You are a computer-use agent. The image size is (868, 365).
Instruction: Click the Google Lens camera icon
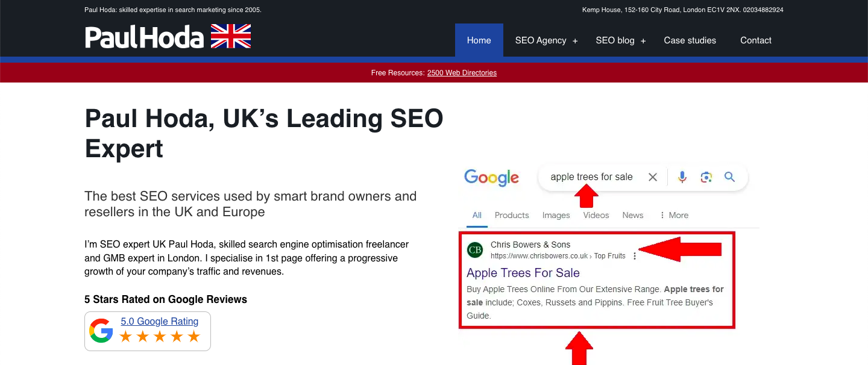[x=706, y=177]
